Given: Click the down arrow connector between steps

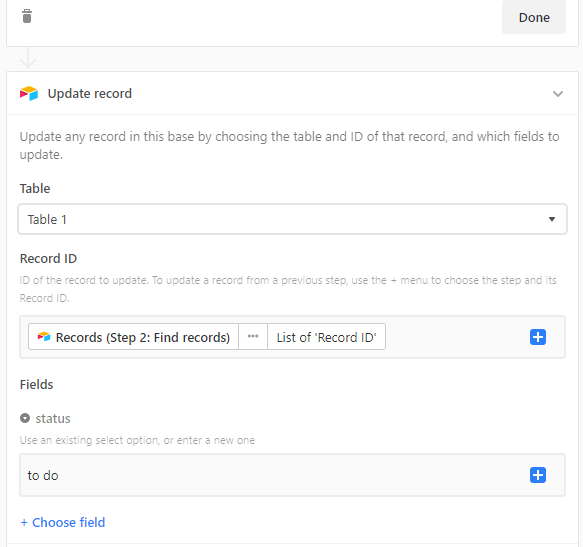Looking at the screenshot, I should tap(28, 58).
